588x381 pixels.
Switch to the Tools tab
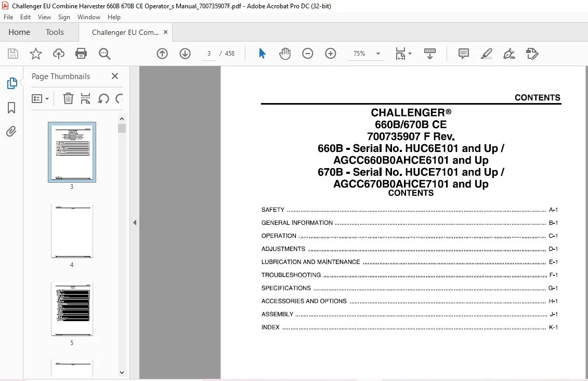click(55, 32)
